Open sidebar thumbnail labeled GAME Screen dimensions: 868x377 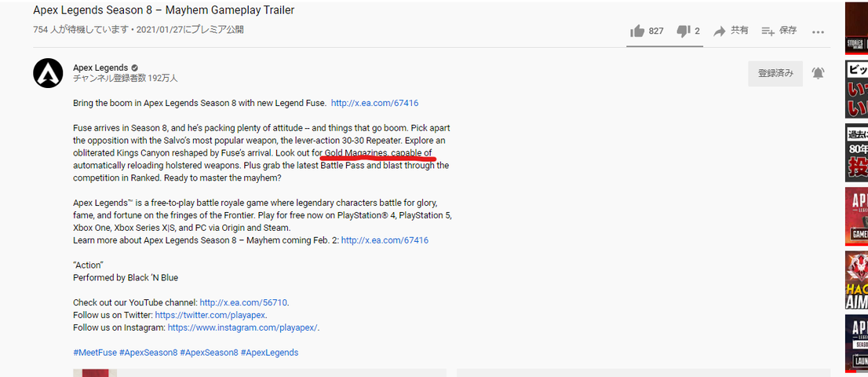click(856, 217)
